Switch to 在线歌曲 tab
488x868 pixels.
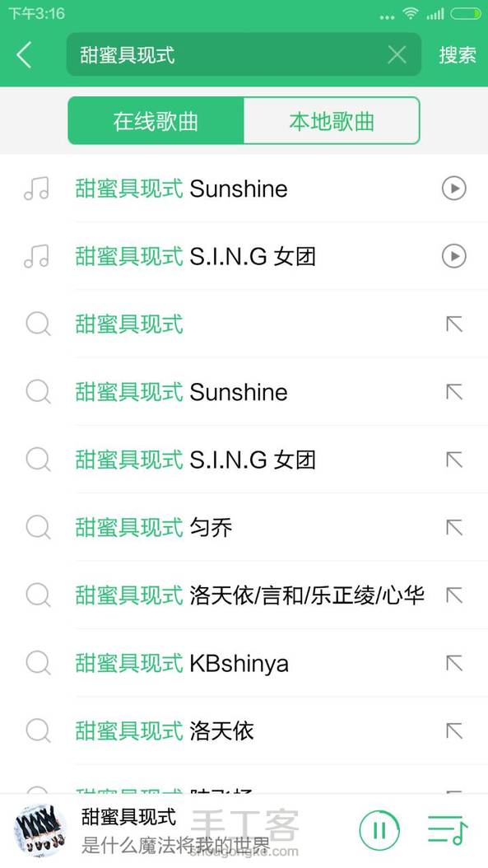click(x=156, y=121)
